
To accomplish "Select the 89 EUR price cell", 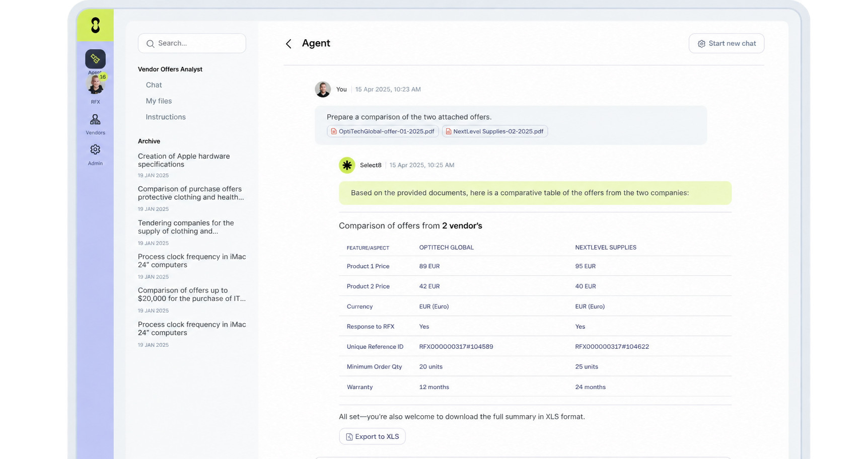I will click(x=429, y=266).
